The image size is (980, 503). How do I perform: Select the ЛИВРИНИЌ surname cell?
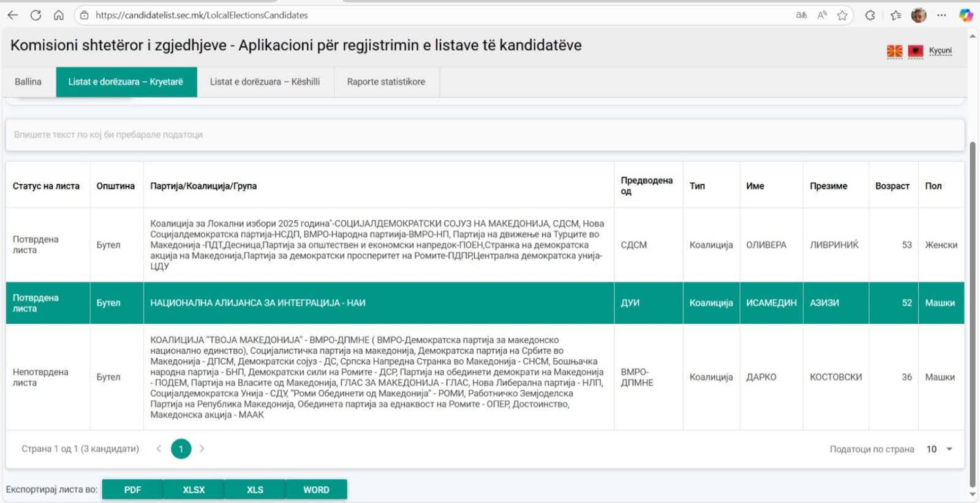tap(835, 245)
